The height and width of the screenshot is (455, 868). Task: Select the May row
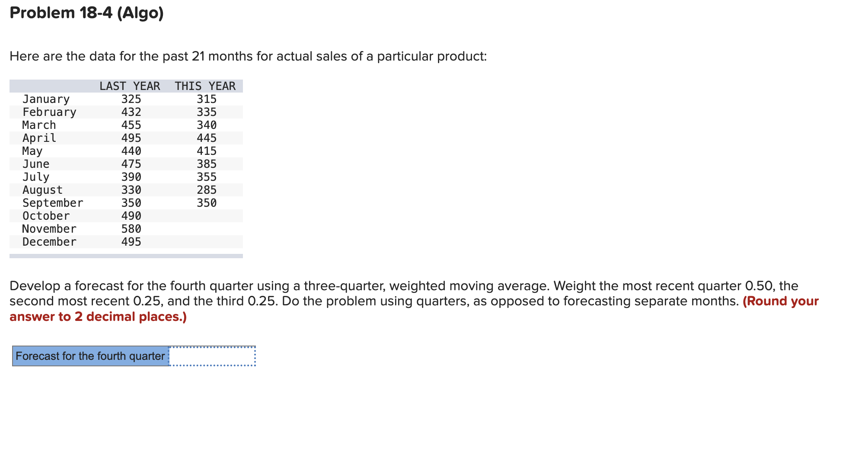[32, 151]
